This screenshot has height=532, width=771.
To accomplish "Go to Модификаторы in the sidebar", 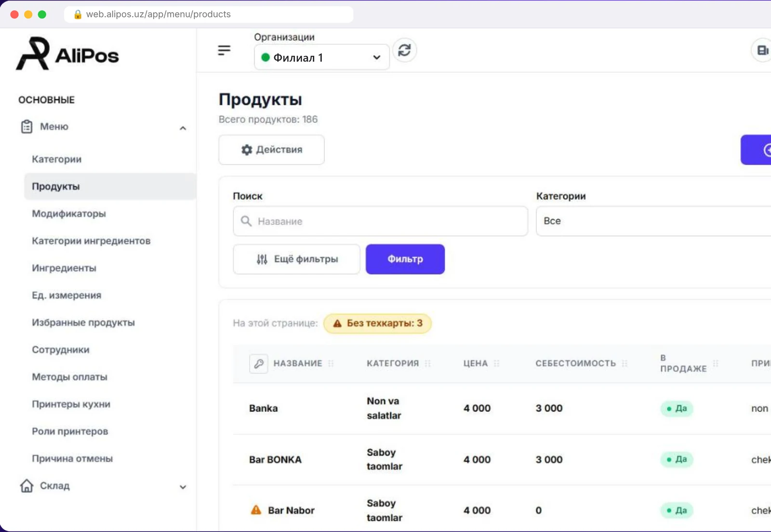I will [69, 213].
